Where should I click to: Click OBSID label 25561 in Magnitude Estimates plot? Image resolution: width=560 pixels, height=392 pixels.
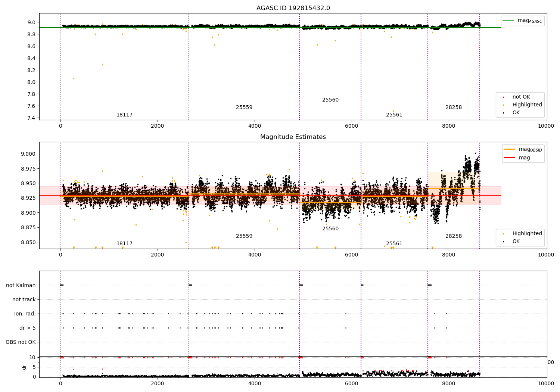coord(394,244)
